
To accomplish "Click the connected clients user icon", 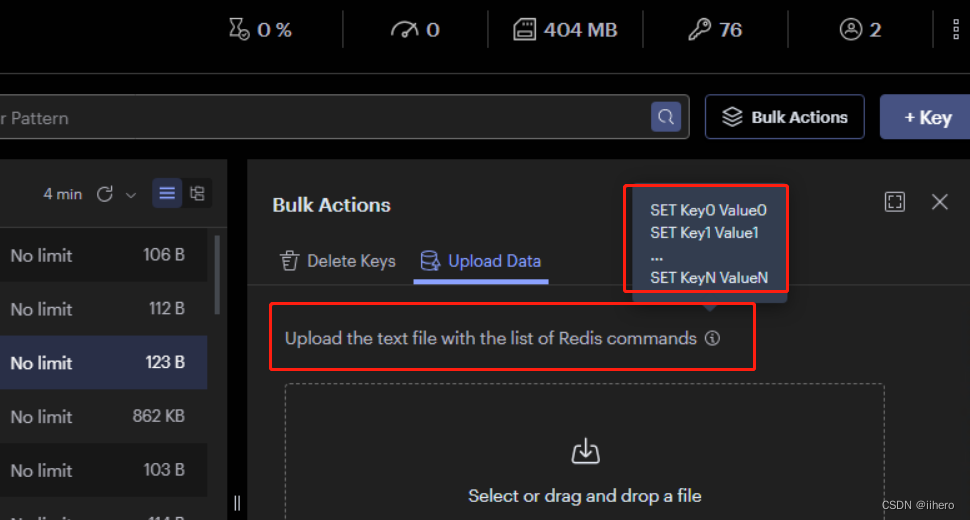I will coord(851,29).
